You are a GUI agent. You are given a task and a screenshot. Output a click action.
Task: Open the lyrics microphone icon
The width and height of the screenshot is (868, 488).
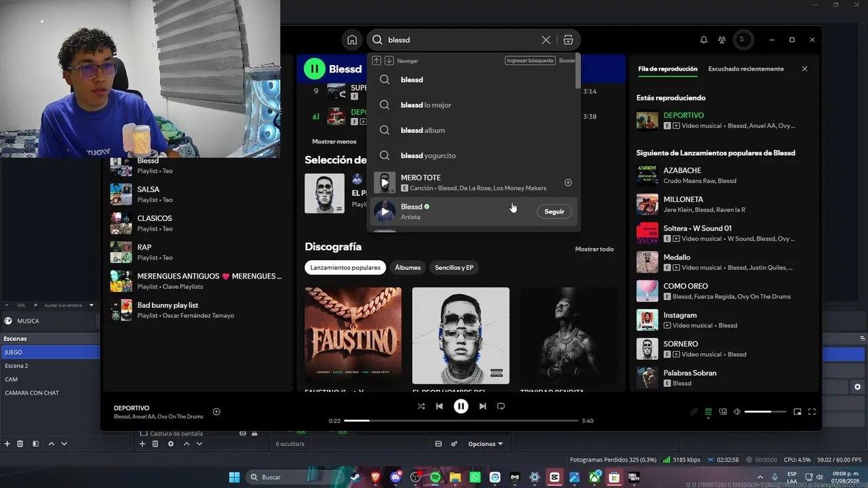tap(694, 411)
